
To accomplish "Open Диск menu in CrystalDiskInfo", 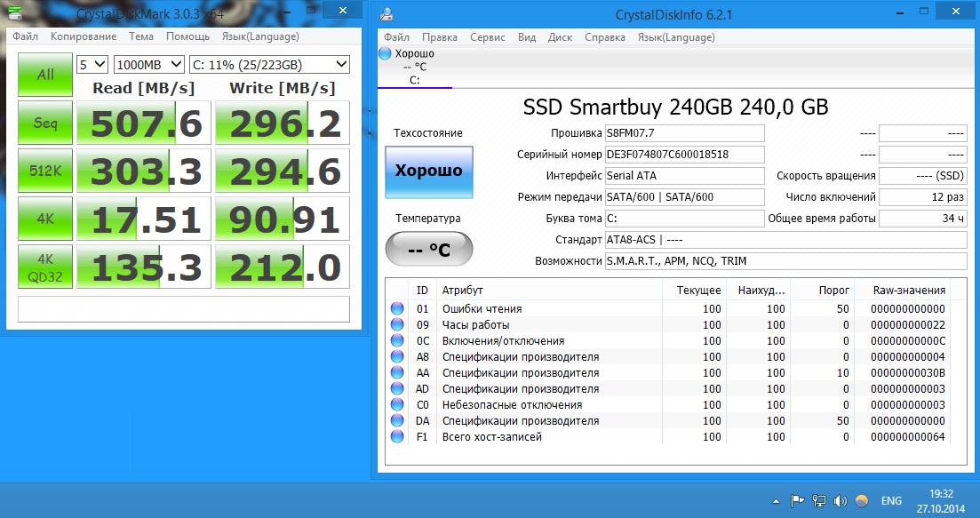I will [x=560, y=36].
